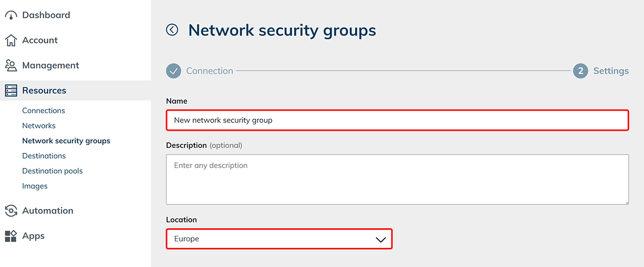Open the Connections submenu item
This screenshot has height=267, width=644.
tap(44, 111)
